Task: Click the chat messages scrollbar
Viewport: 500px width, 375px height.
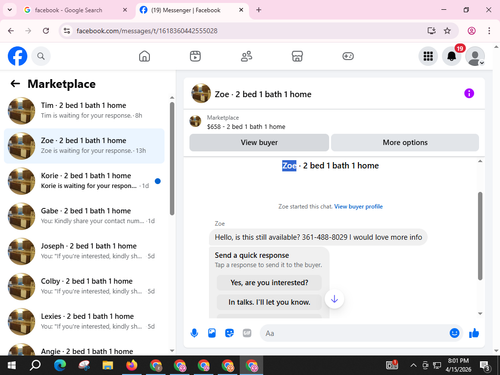Action: (x=480, y=236)
